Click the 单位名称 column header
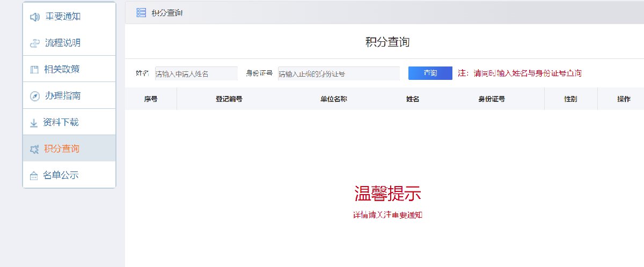The height and width of the screenshot is (267, 644). tap(333, 99)
